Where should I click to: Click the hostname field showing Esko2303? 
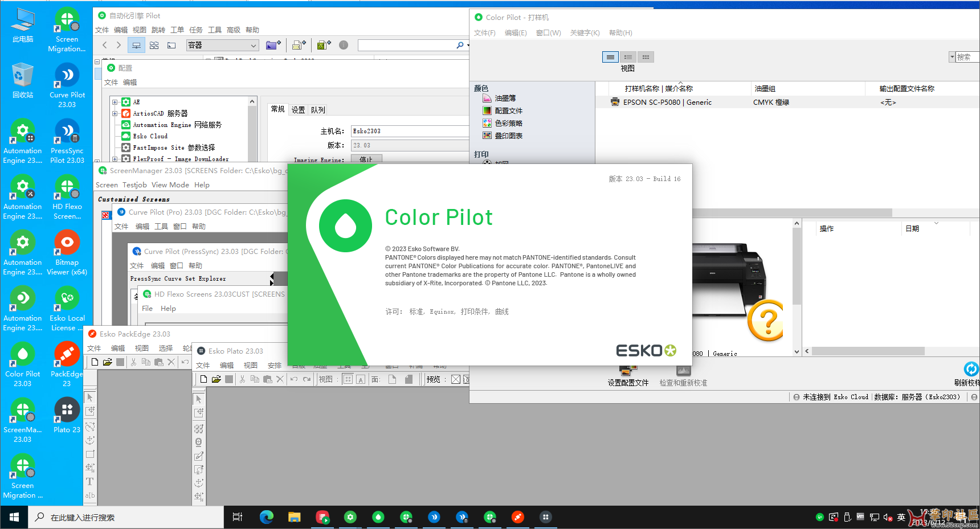point(410,131)
